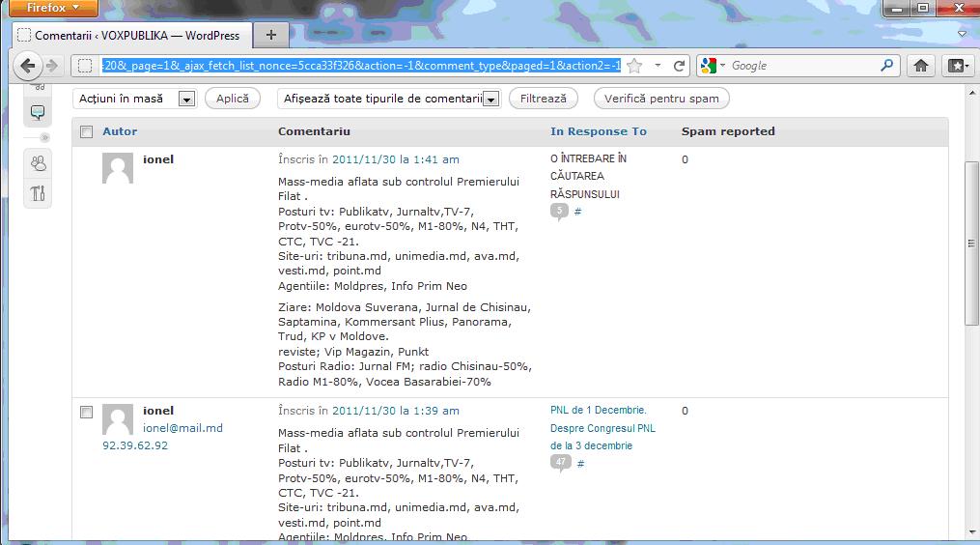Toggle the select-all checkbox in table header
980x545 pixels.
click(86, 131)
